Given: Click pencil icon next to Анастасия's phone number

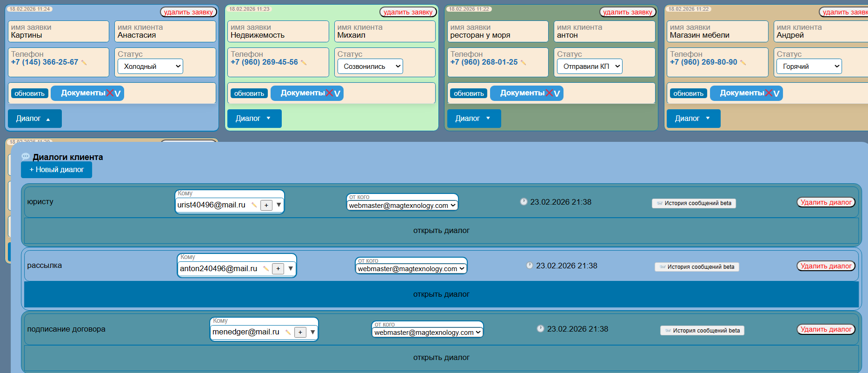Looking at the screenshot, I should [84, 63].
